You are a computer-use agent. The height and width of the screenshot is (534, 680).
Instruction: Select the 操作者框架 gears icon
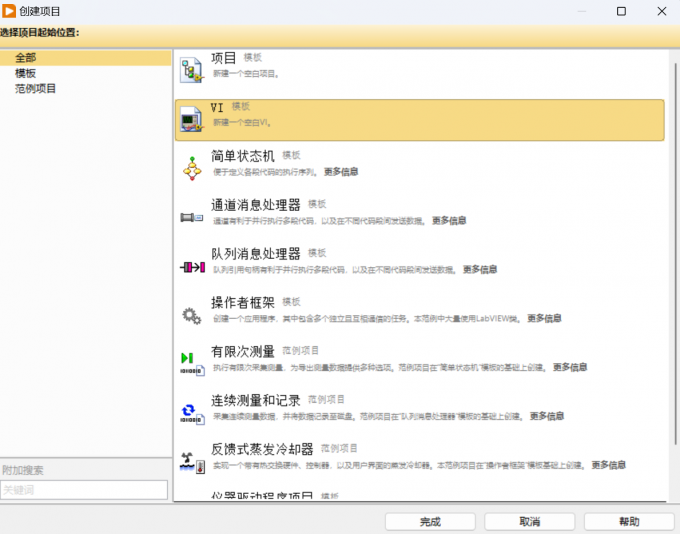[x=192, y=316]
